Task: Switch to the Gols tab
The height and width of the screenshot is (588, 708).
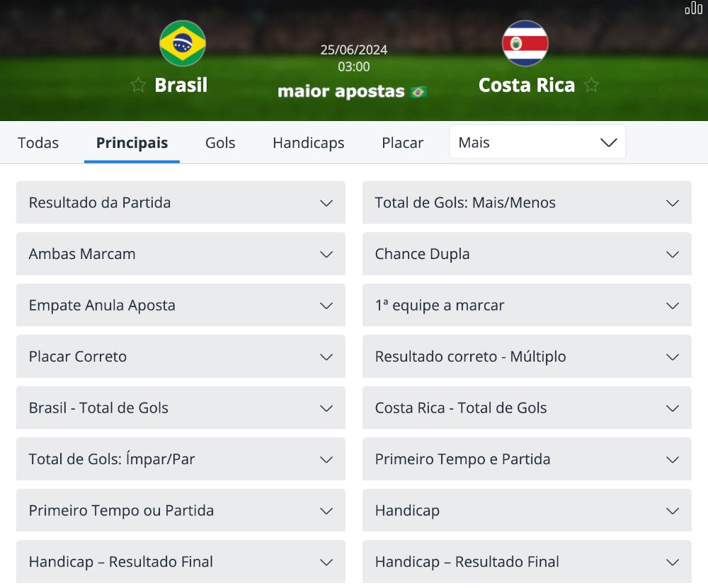Action: tap(219, 142)
